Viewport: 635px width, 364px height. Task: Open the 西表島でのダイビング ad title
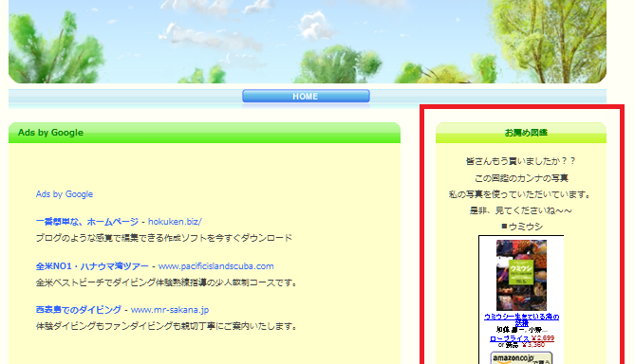click(x=79, y=310)
